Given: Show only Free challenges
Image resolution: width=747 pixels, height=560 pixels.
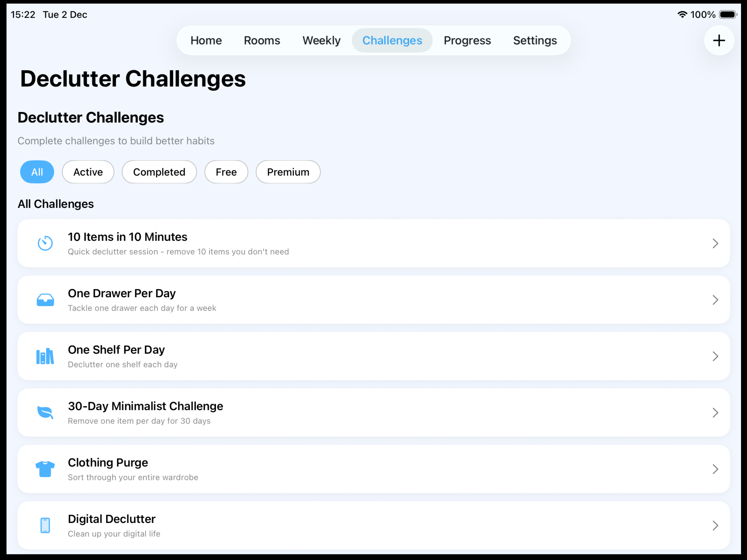Looking at the screenshot, I should [226, 172].
